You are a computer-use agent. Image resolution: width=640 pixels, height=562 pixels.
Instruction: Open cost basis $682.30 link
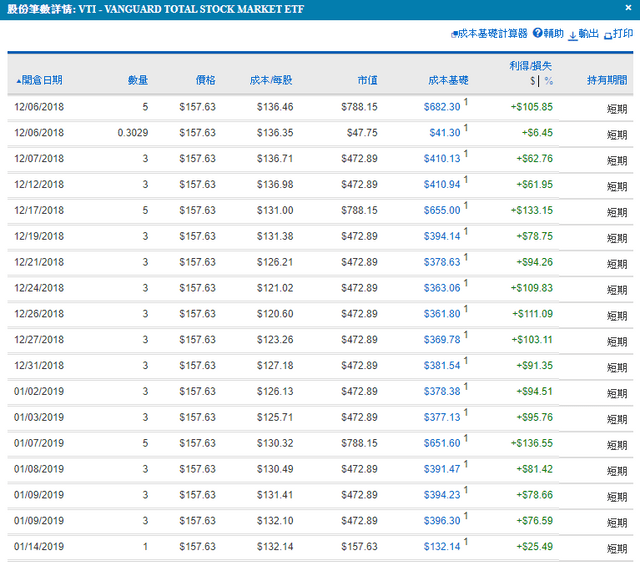tap(442, 107)
